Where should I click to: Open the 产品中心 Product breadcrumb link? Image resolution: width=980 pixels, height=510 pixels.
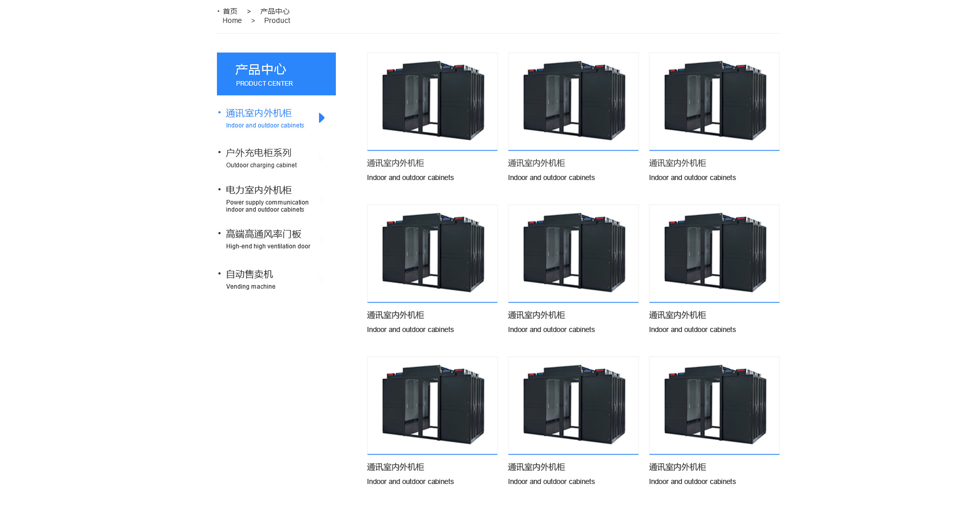[x=276, y=16]
